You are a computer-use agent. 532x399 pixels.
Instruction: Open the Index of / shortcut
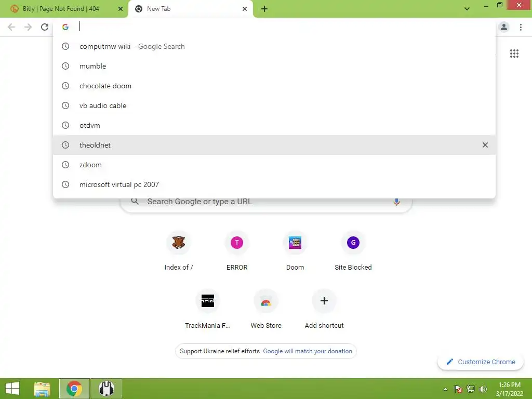click(179, 251)
